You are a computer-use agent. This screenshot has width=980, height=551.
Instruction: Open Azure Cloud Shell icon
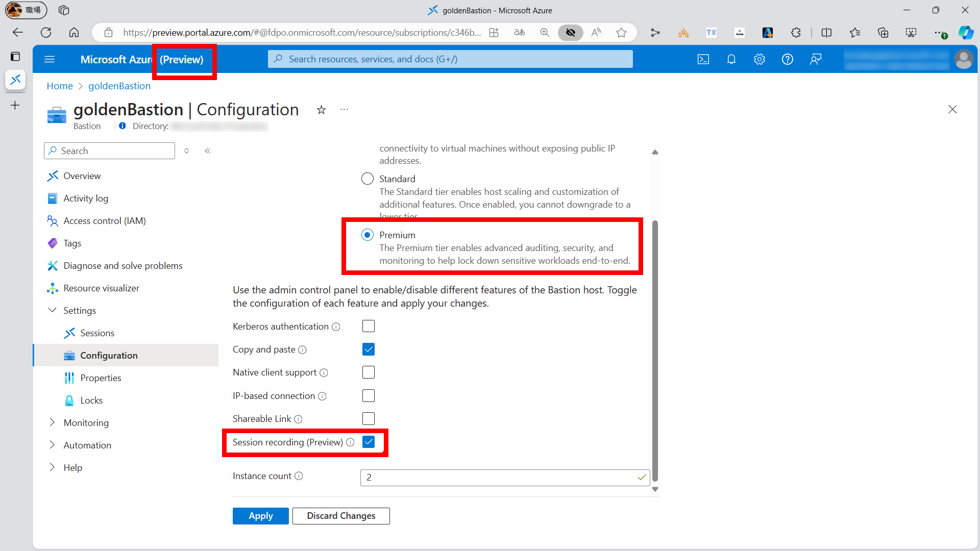click(x=703, y=59)
